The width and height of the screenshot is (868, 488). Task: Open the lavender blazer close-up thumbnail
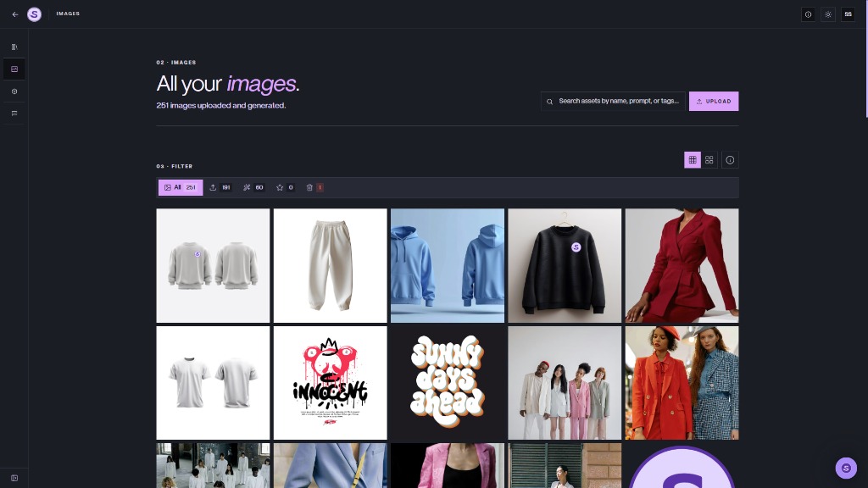[x=331, y=465]
